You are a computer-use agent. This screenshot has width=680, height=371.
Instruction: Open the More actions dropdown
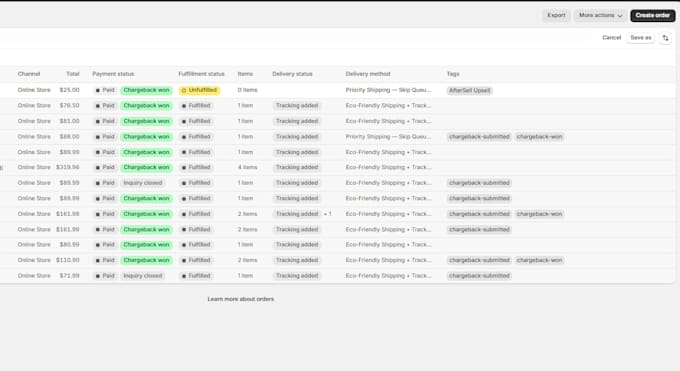click(x=601, y=16)
